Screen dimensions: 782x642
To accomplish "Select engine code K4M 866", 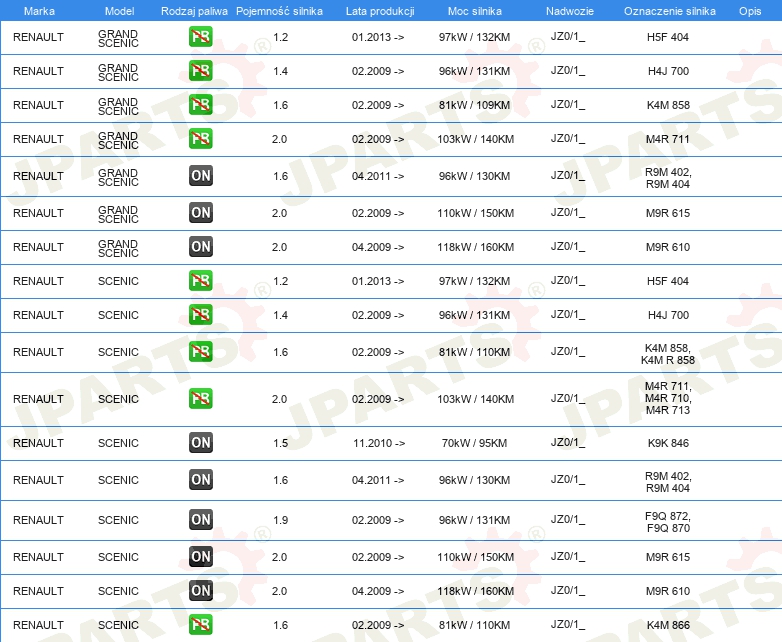I will (x=668, y=625).
